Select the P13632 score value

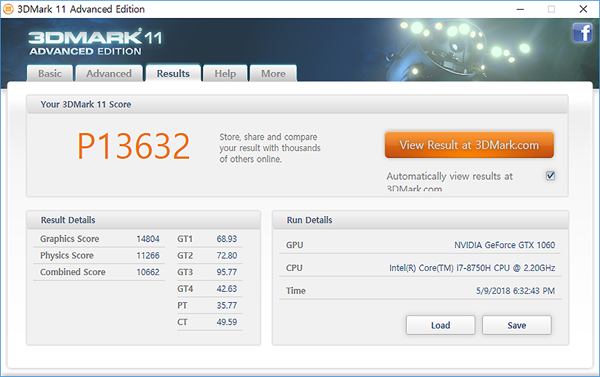[x=134, y=146]
